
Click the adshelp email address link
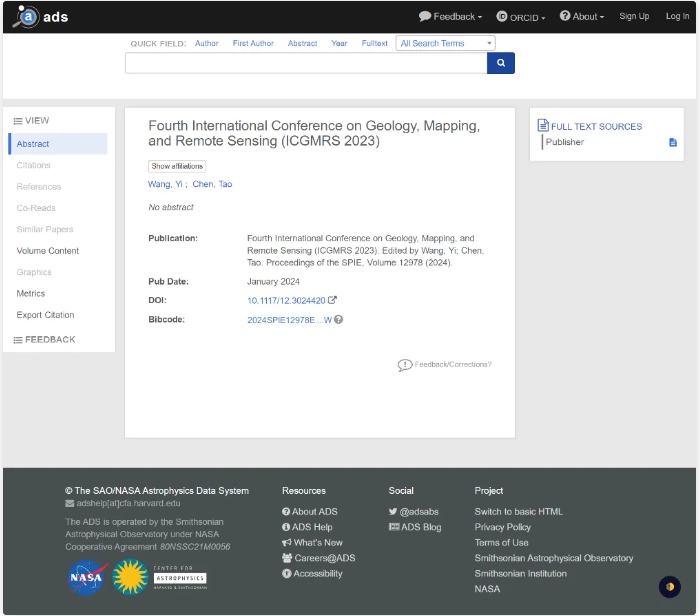coord(128,503)
